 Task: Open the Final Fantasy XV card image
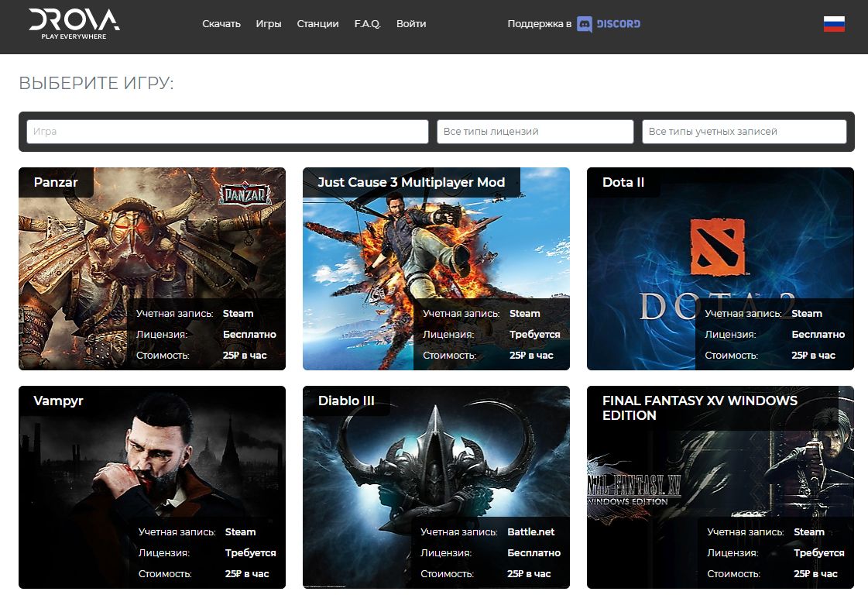coord(720,487)
